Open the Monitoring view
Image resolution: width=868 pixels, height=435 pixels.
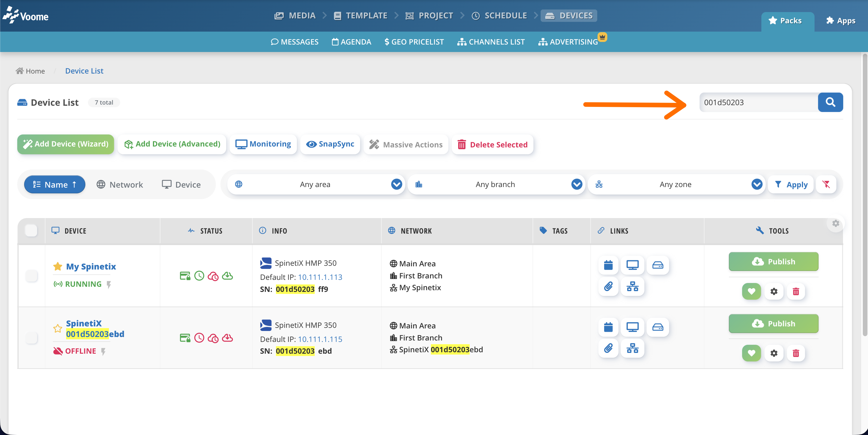click(x=263, y=144)
